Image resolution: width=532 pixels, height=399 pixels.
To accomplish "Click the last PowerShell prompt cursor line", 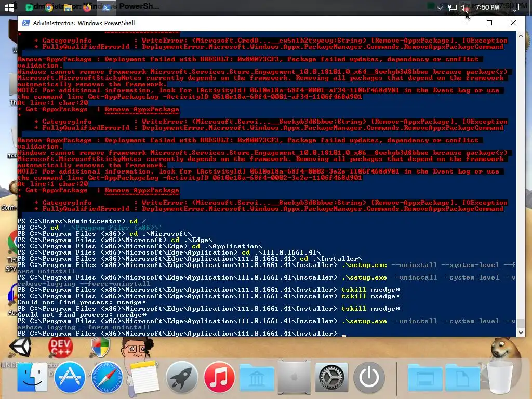I will [x=181, y=334].
